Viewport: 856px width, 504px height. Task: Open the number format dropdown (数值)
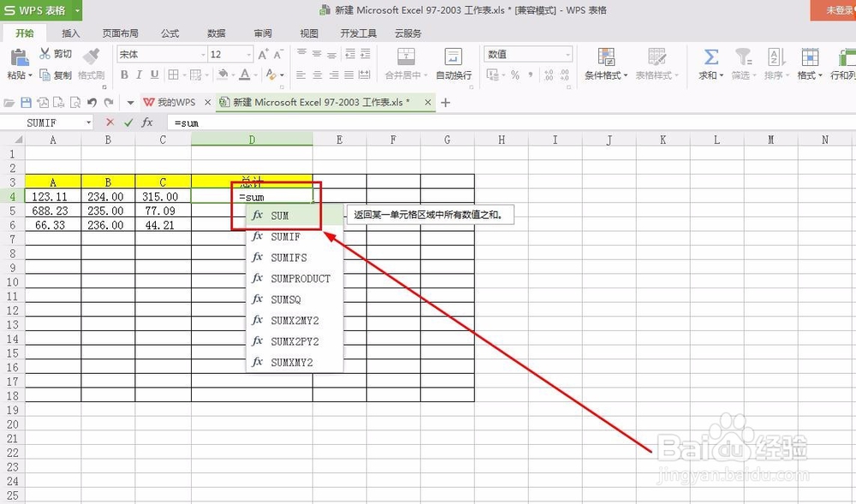coord(568,55)
